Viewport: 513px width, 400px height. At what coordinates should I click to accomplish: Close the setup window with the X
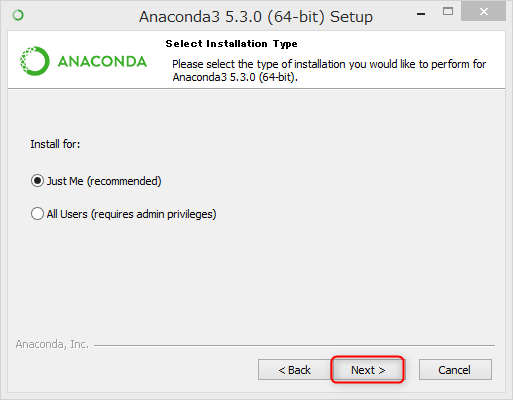pyautogui.click(x=483, y=12)
